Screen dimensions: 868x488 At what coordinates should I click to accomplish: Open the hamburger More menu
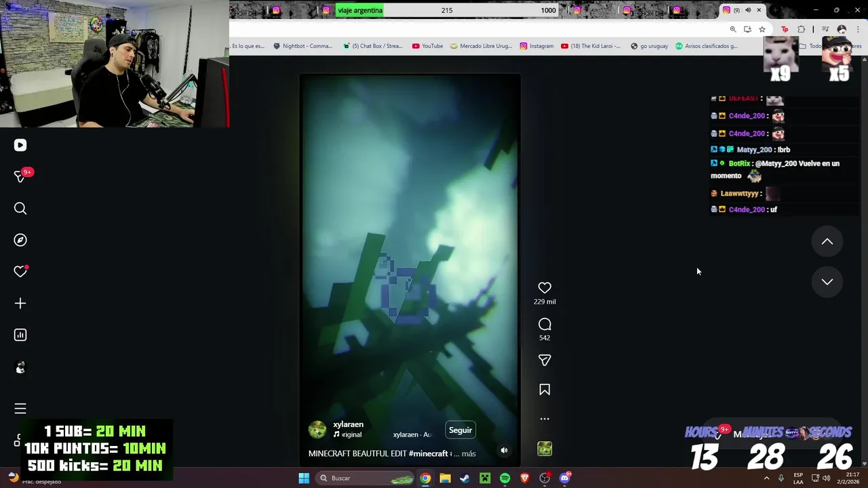point(20,409)
